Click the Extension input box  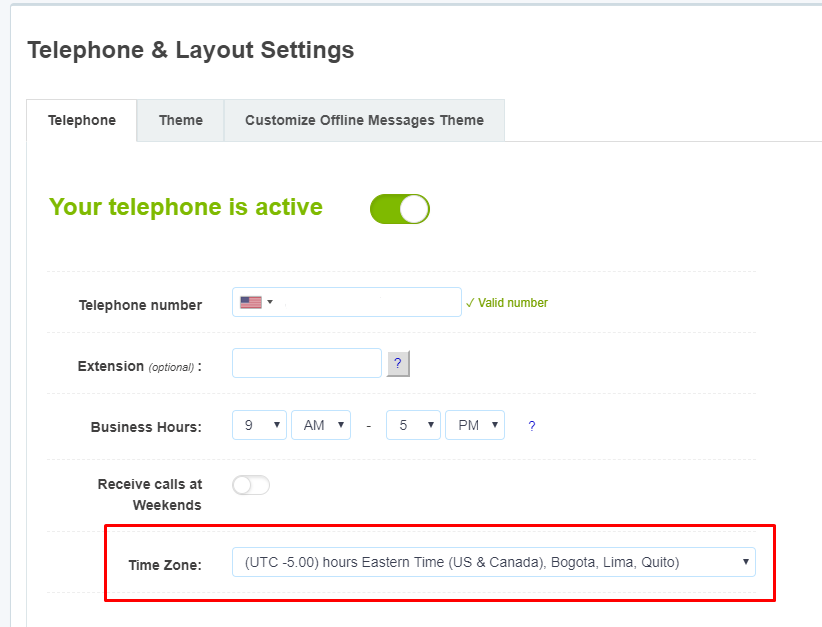coord(307,363)
